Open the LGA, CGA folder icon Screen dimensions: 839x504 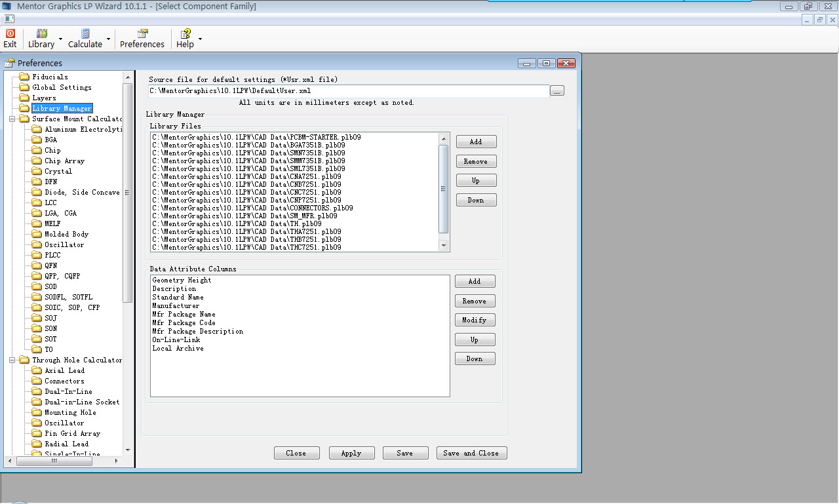click(x=37, y=213)
